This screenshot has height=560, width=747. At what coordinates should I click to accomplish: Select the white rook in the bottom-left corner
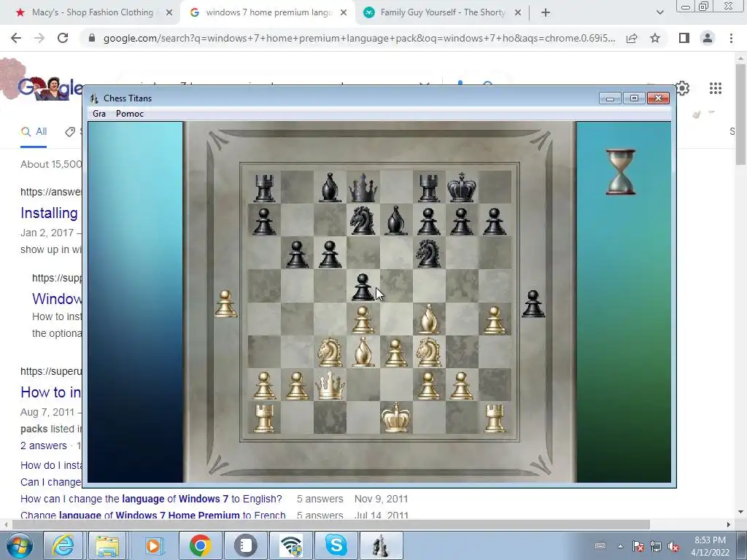coord(264,418)
